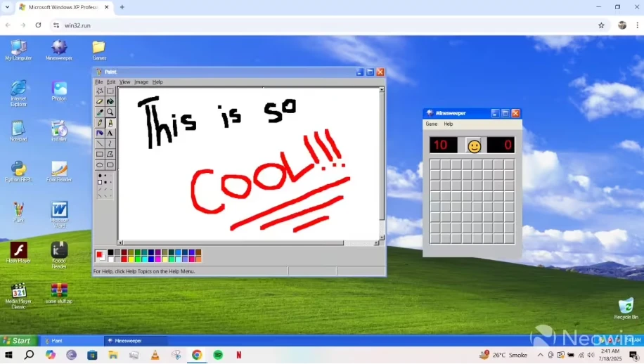644x364 pixels.
Task: Open the Help menu in Paint
Action: (157, 82)
